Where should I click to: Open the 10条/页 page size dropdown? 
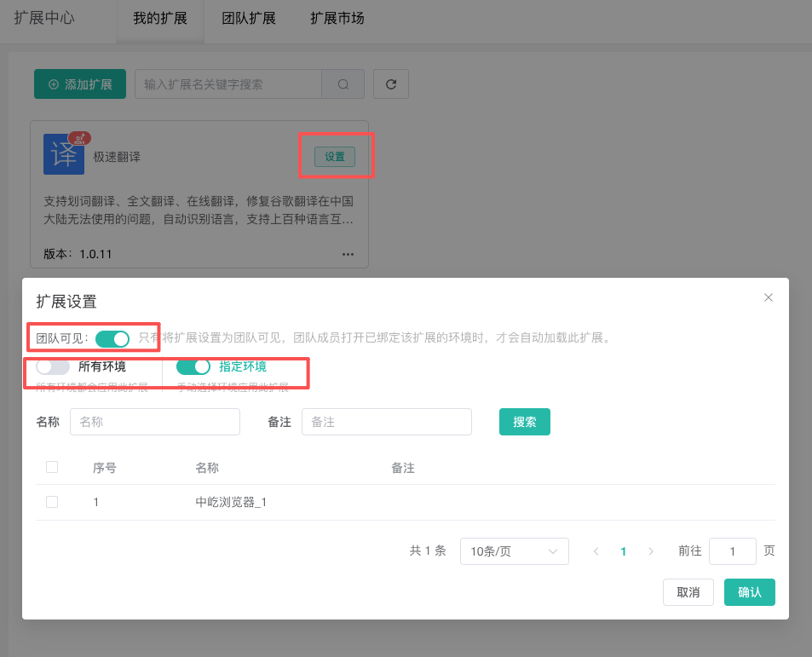coord(514,551)
